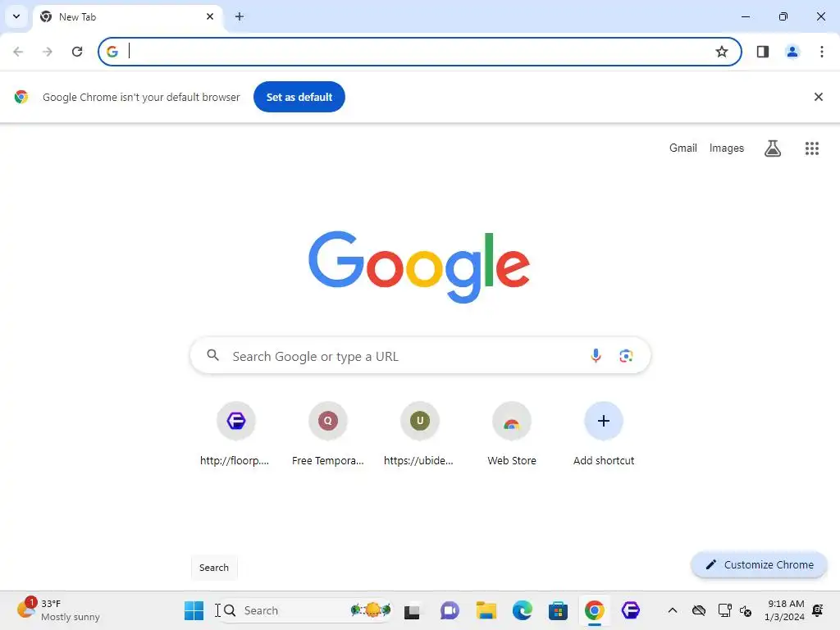Open network status tray icon
The height and width of the screenshot is (630, 840).
(x=725, y=610)
